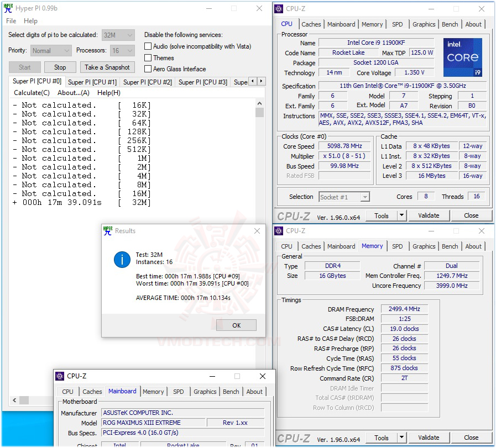
Task: Click Close button in Memory CPU-Z window
Action: 471,438
